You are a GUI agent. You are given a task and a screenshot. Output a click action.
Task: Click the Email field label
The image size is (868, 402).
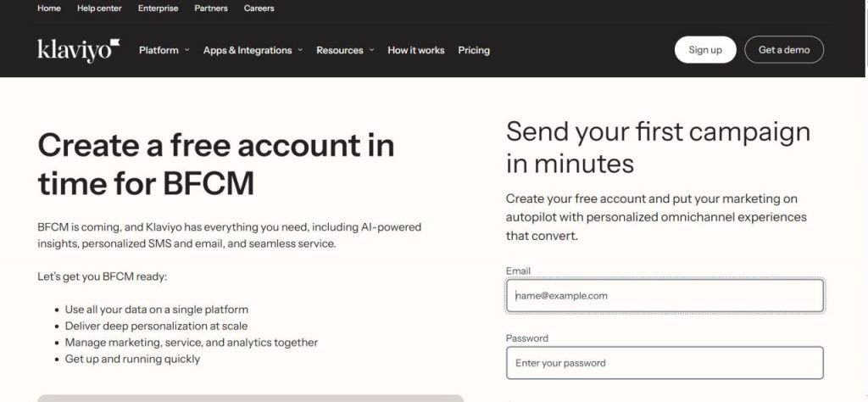tap(518, 271)
